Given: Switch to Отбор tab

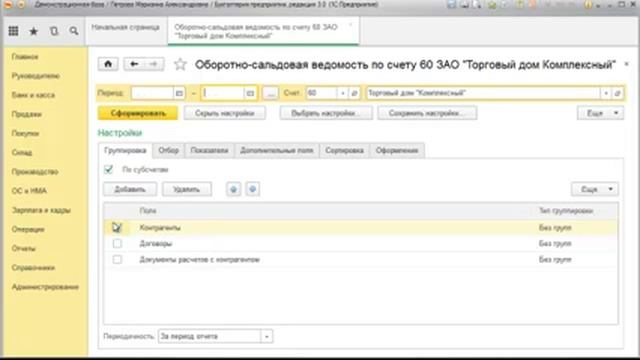Looking at the screenshot, I should pos(169,151).
